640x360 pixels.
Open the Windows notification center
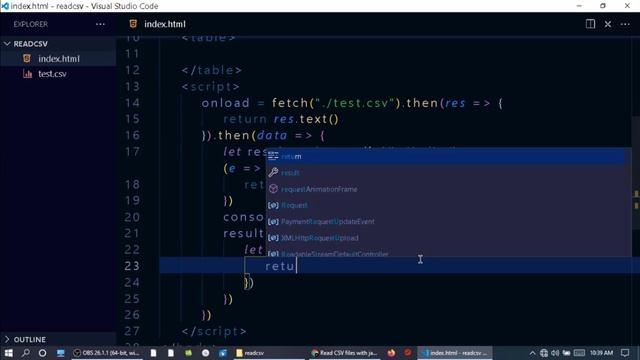pyautogui.click(x=625, y=353)
